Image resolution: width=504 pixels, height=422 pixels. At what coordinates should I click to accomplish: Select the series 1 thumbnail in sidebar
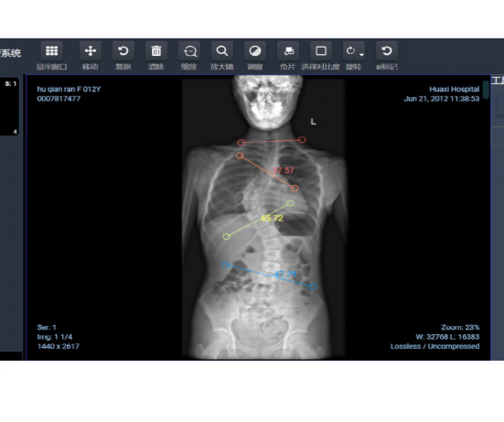coord(10,106)
